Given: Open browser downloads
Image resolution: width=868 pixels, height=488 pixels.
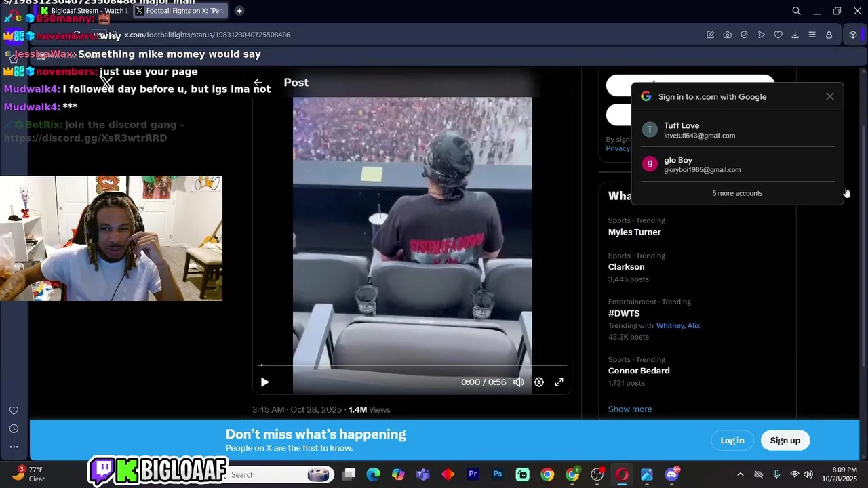Looking at the screenshot, I should tap(795, 35).
